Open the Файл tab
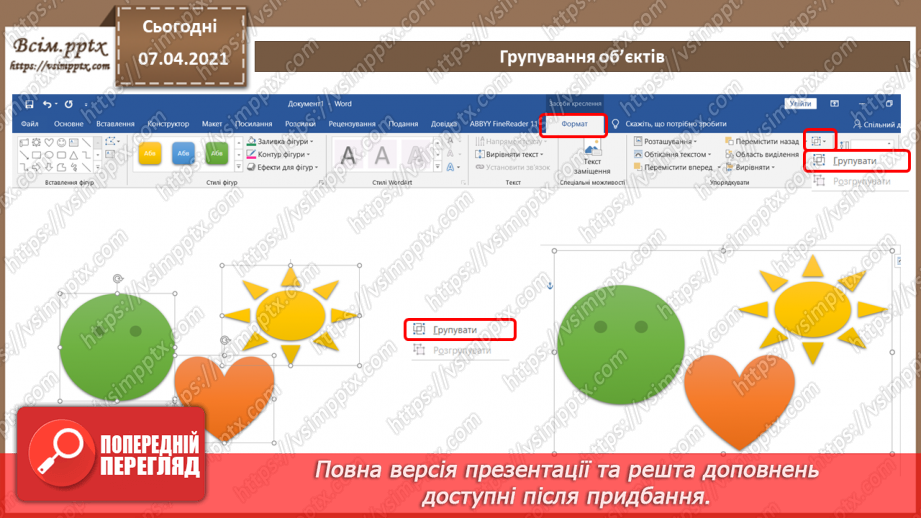 [29, 124]
